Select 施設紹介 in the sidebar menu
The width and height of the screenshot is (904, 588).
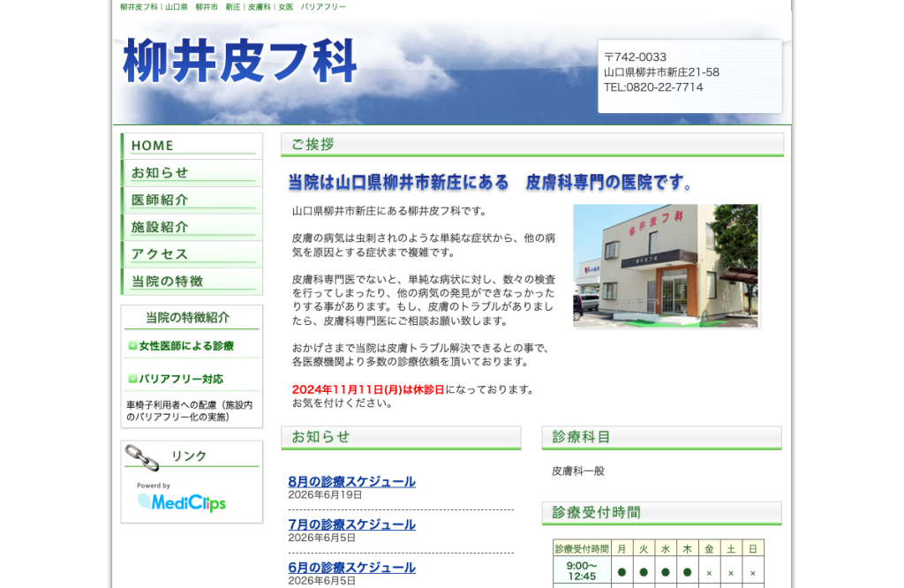(x=192, y=227)
